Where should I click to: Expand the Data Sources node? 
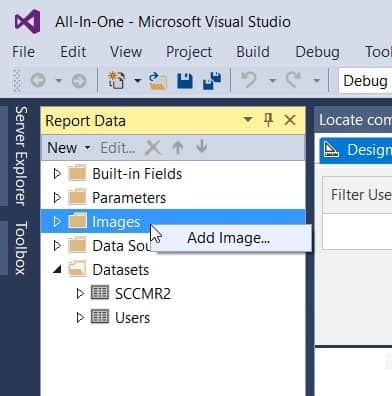tap(57, 246)
